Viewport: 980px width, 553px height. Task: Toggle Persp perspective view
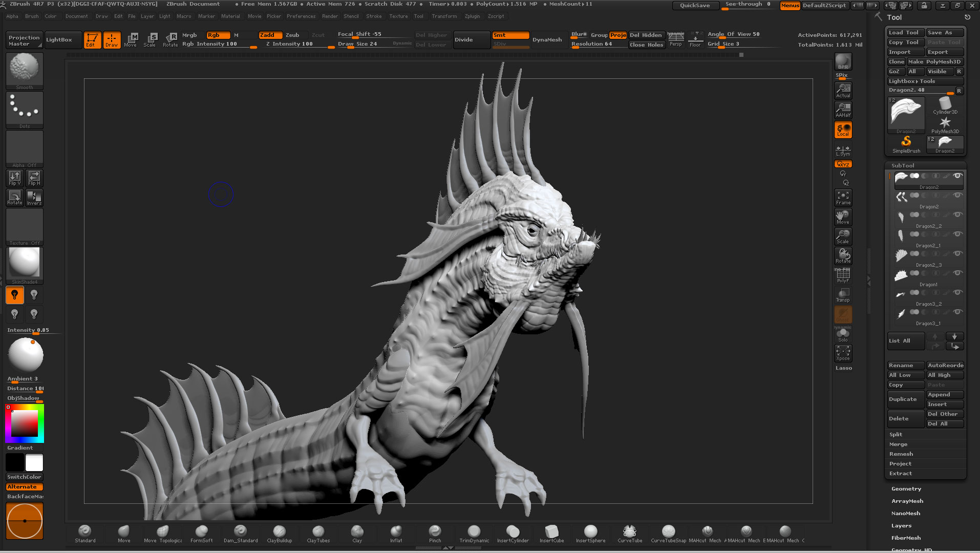676,40
